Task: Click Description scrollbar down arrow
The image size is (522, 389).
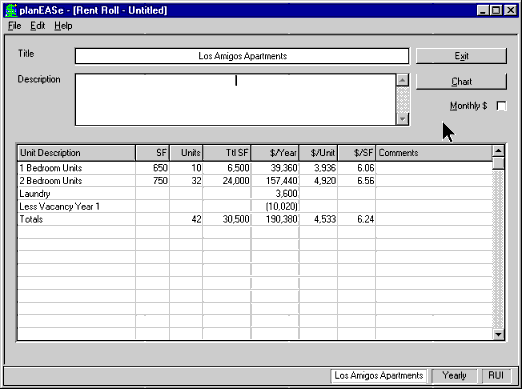Action: coord(403,119)
